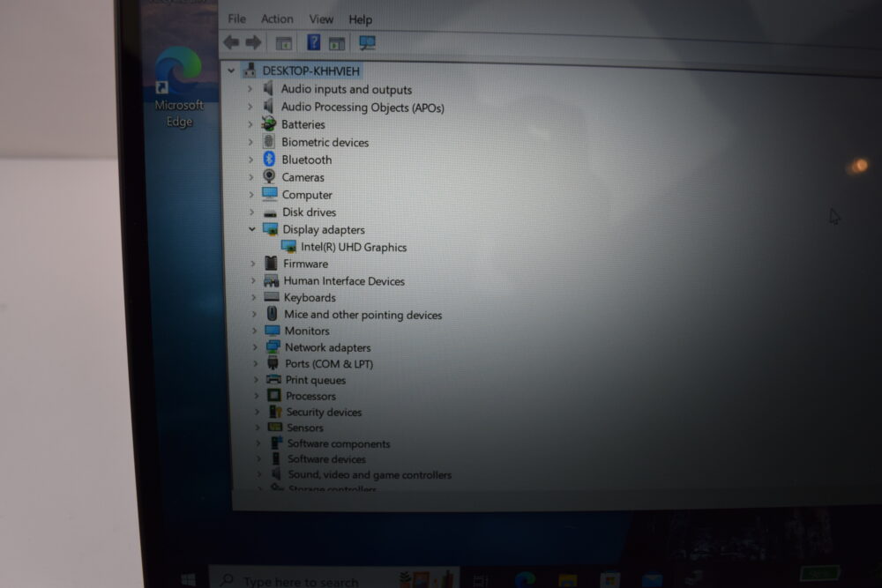Click the Cameras webcam icon

269,176
